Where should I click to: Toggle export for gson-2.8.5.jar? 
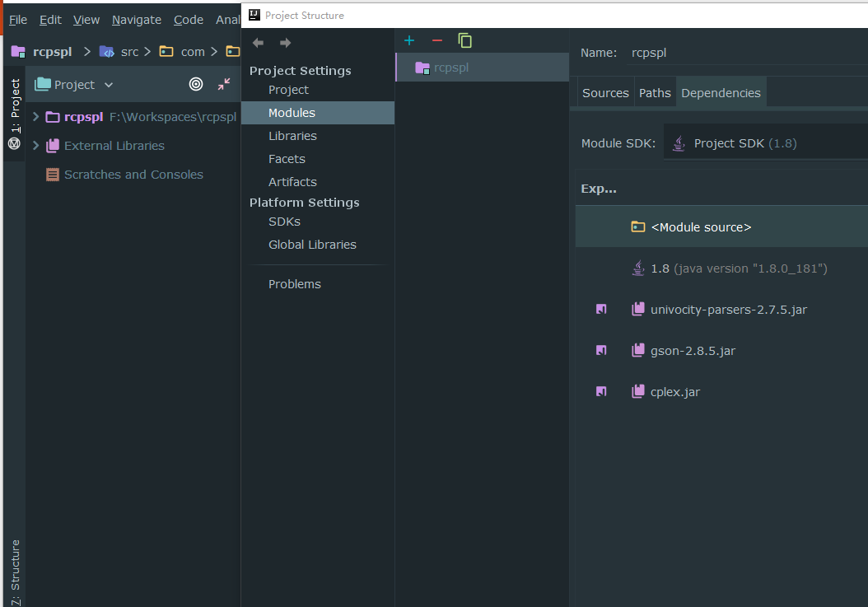pyautogui.click(x=600, y=350)
